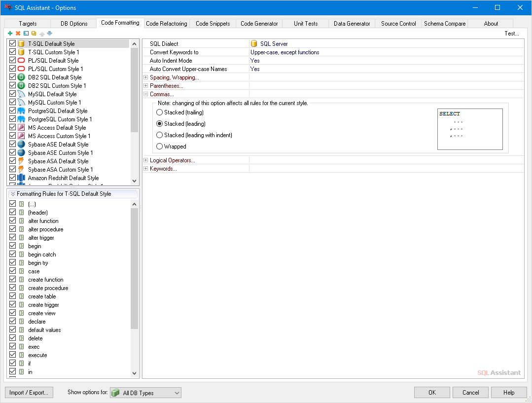Click the green plus add style icon
Viewport: 532px width, 403px height.
10,34
